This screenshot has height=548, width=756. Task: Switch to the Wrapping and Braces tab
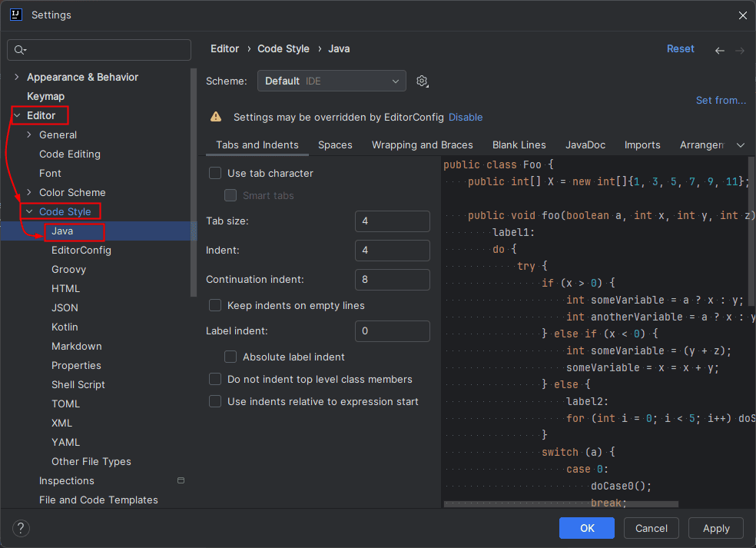coord(422,144)
